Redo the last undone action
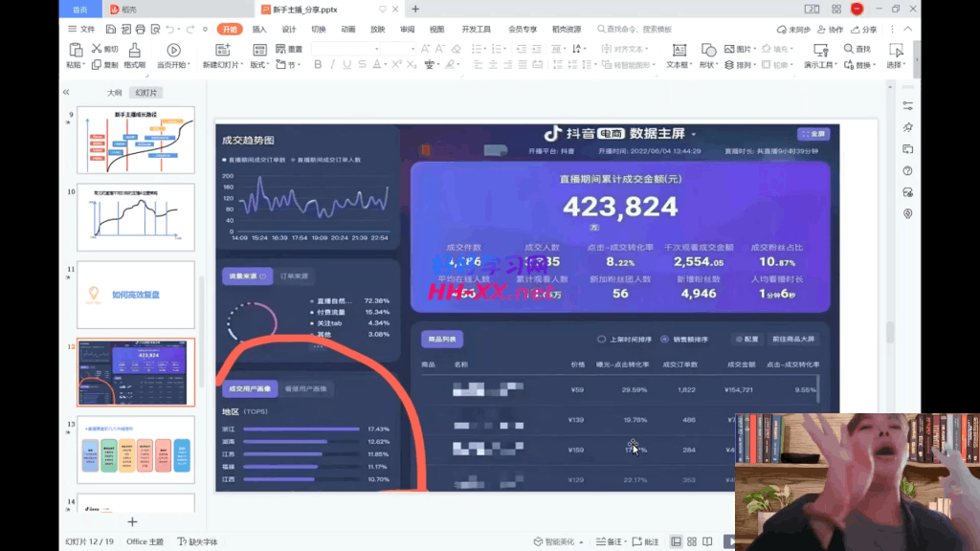The height and width of the screenshot is (551, 980). click(x=190, y=30)
